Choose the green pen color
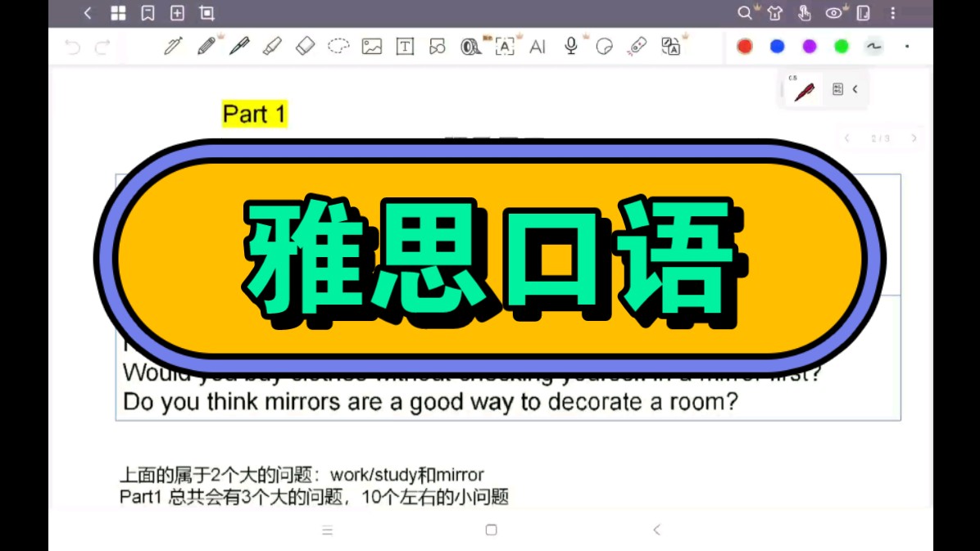980x551 pixels. coord(842,46)
